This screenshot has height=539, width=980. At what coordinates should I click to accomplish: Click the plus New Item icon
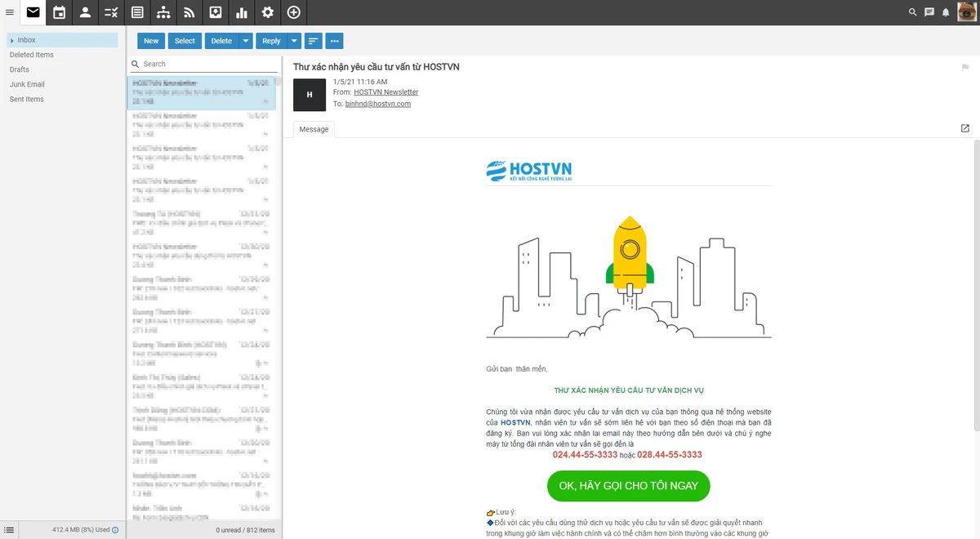(x=294, y=12)
